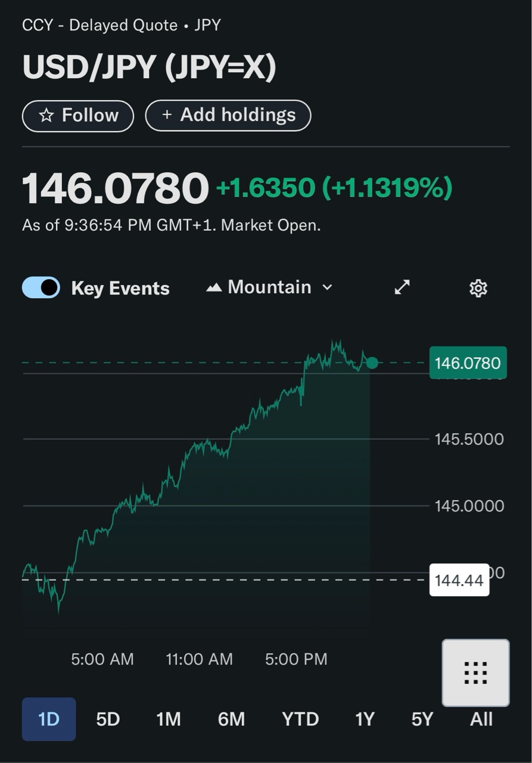Show the All time range
The image size is (532, 763).
(481, 719)
